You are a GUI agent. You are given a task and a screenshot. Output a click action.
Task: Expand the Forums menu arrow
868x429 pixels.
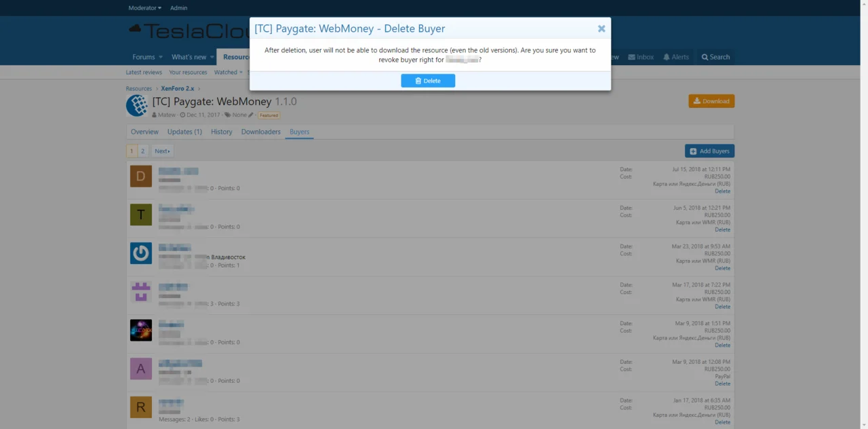tap(161, 57)
